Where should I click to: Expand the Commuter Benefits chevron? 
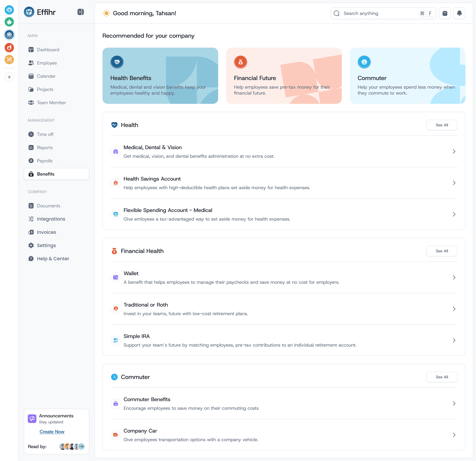454,404
